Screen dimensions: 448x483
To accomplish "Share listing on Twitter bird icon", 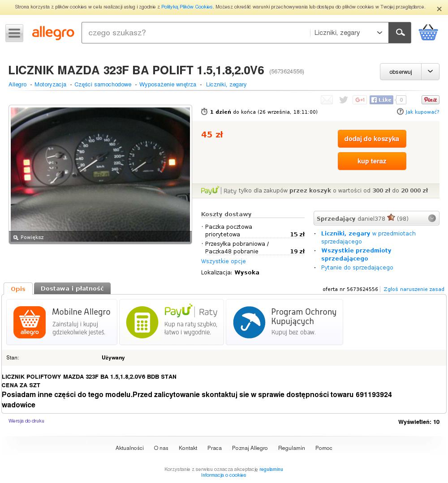I will coord(343,100).
